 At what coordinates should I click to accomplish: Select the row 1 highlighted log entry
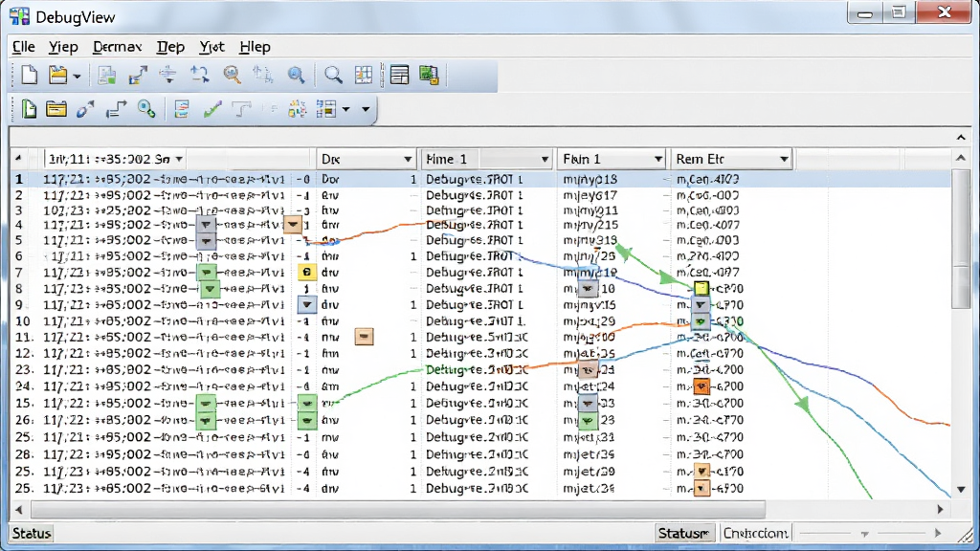click(481, 179)
